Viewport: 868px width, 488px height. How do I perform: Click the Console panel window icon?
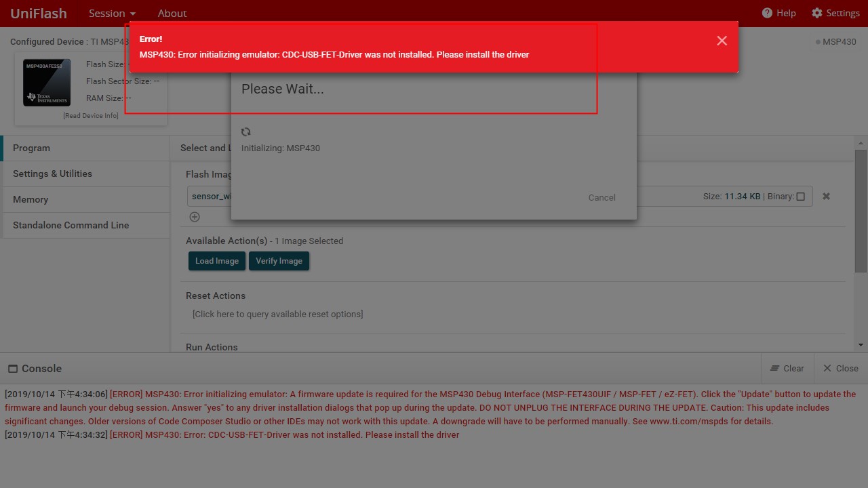click(x=13, y=369)
